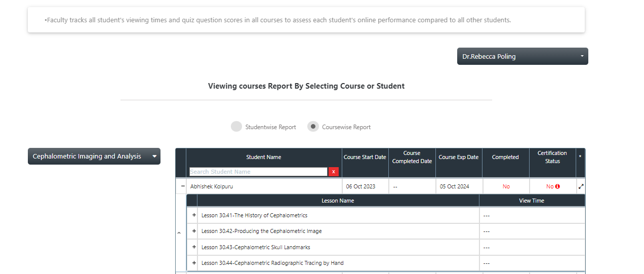
Task: Click the Student Name column header
Action: 263,157
